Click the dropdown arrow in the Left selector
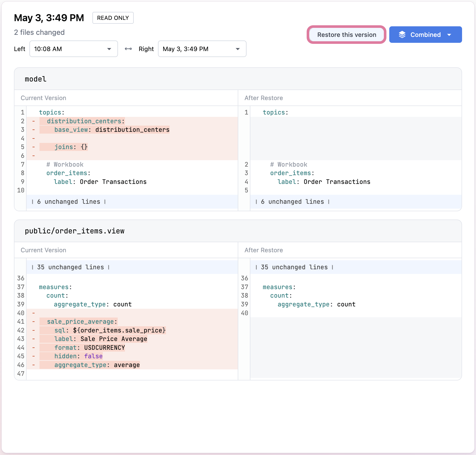The height and width of the screenshot is (455, 476). point(109,49)
